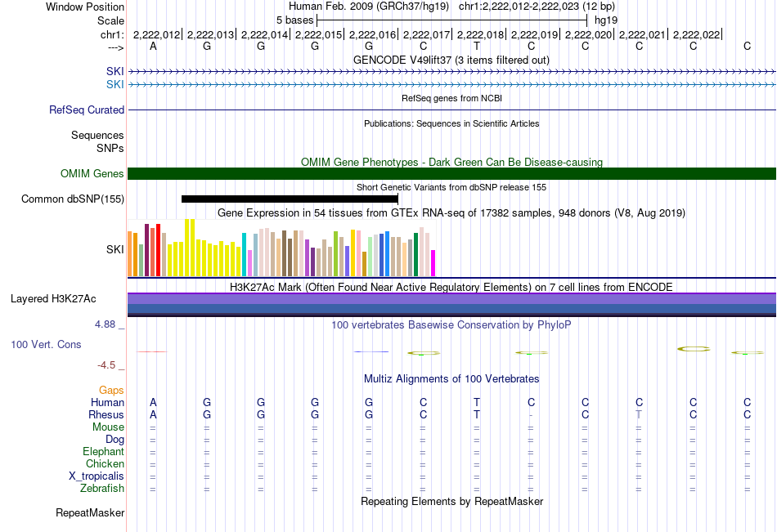Click the Rhesus alignment row label

click(106, 414)
